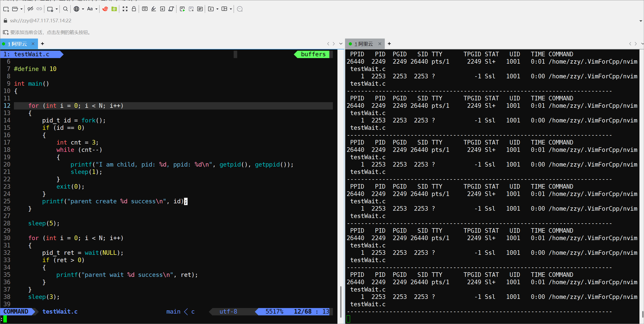Viewport: 644px width, 324px height.
Task: Open the virtual keyboard icon
Action: click(145, 9)
